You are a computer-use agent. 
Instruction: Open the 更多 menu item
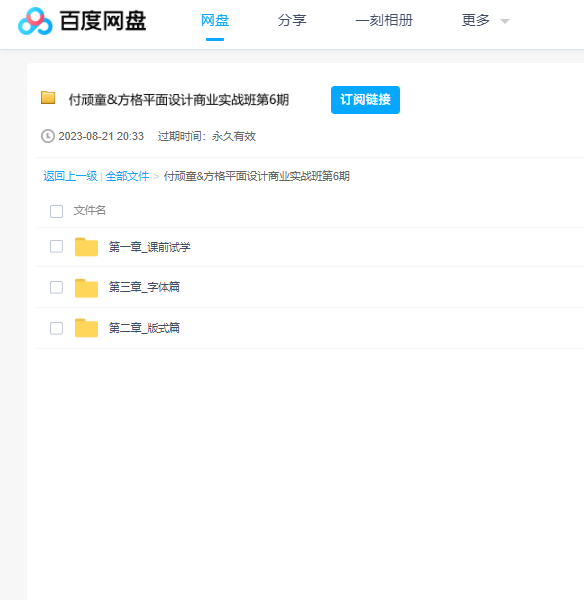pos(476,20)
